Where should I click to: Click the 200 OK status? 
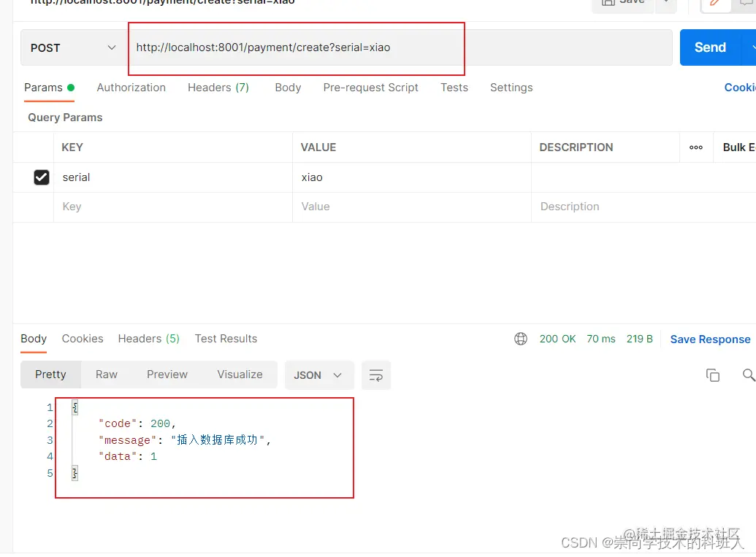click(557, 339)
